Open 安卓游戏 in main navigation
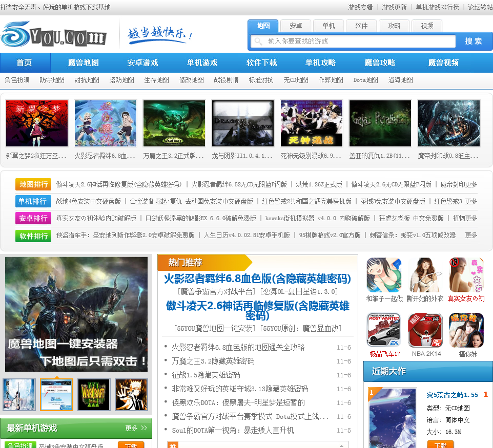 (142, 62)
